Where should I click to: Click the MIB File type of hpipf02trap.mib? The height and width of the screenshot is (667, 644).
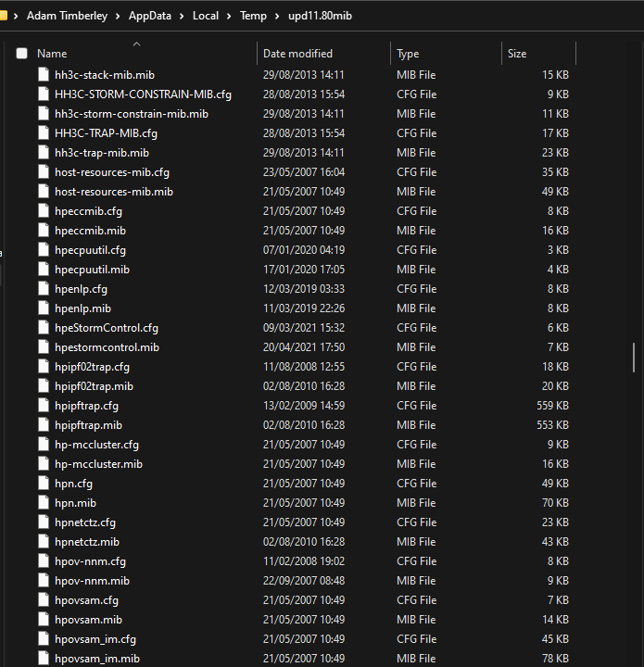click(416, 385)
